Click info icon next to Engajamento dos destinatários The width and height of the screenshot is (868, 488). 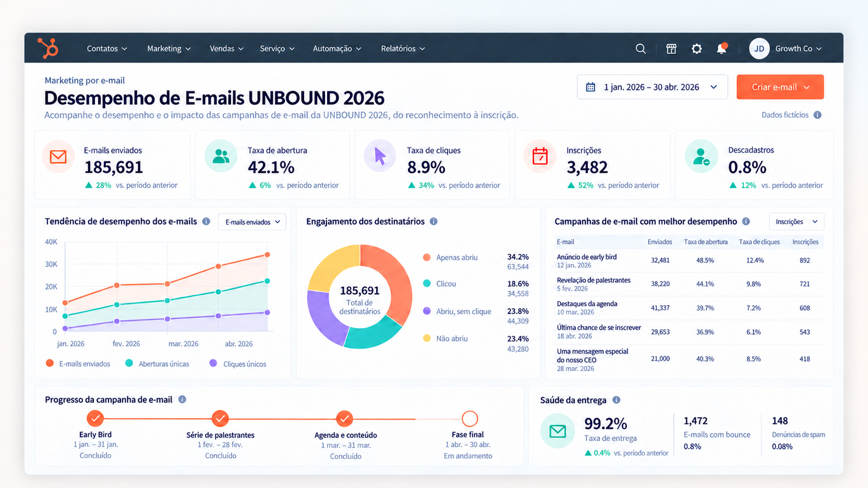433,221
